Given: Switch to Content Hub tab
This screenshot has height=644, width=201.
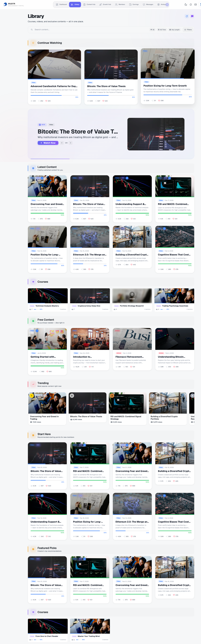Looking at the screenshot, I should coord(89,4).
